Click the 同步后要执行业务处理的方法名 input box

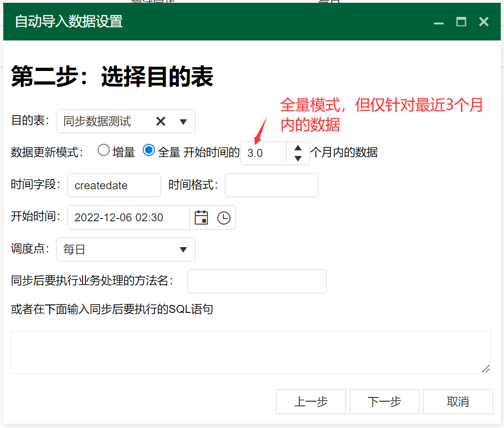coord(257,281)
